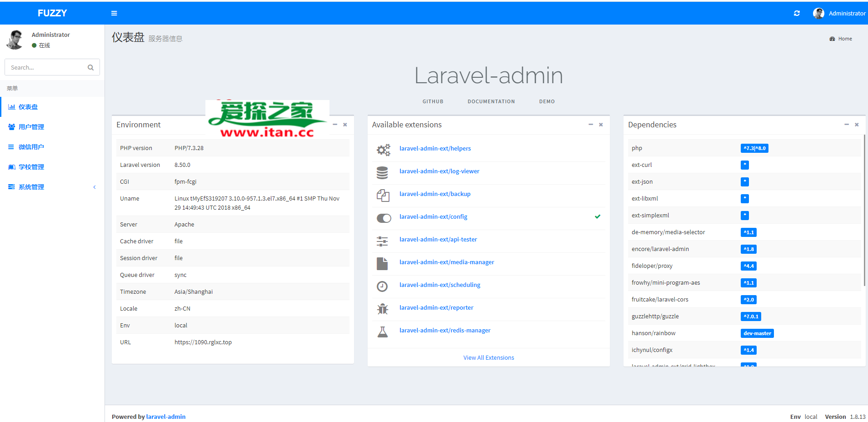Viewport: 868px width, 422px height.
Task: Toggle the sidebar hamburger menu
Action: tap(114, 13)
